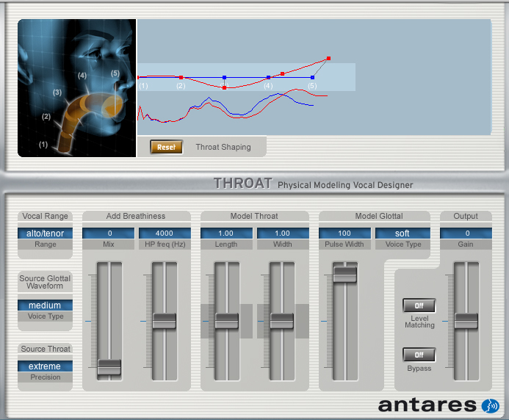509x420 pixels.
Task: Click the Model Throat Width slider handle
Action: click(x=282, y=320)
